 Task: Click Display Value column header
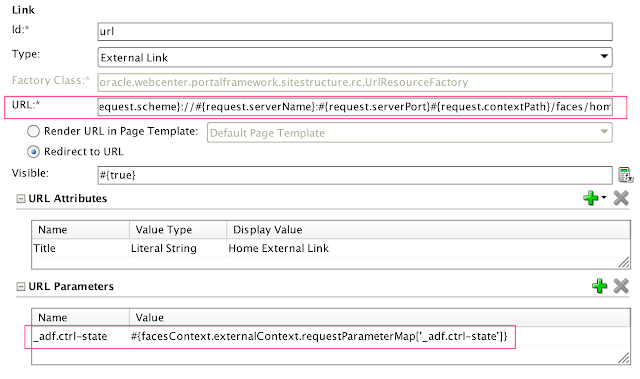pos(428,230)
